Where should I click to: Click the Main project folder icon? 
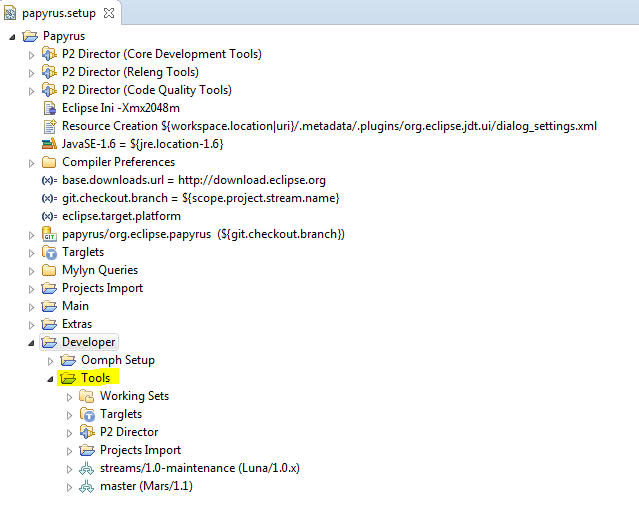point(49,306)
